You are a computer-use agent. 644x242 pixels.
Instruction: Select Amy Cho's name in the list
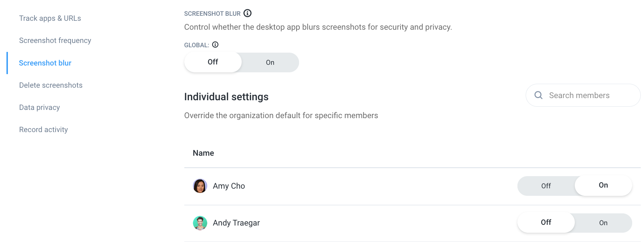point(229,186)
